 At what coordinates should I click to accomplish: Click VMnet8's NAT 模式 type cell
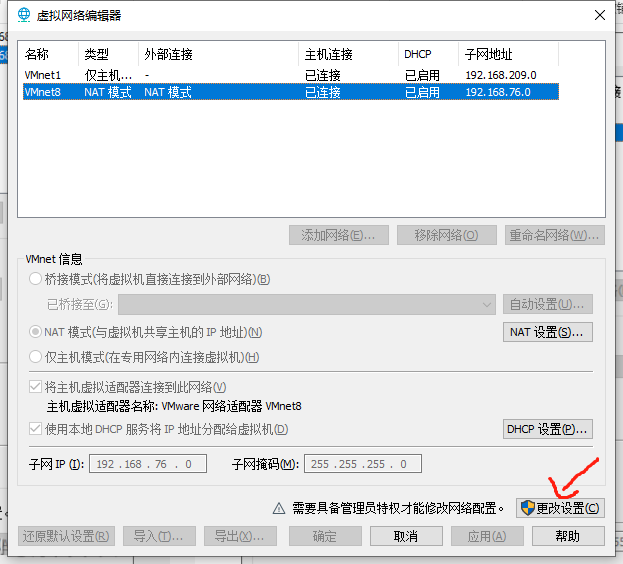pyautogui.click(x=108, y=92)
